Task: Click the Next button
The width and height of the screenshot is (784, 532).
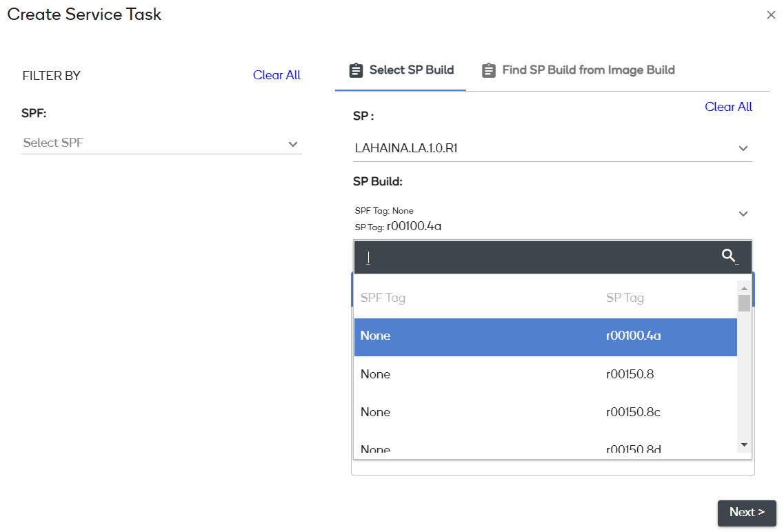Action: pyautogui.click(x=747, y=513)
